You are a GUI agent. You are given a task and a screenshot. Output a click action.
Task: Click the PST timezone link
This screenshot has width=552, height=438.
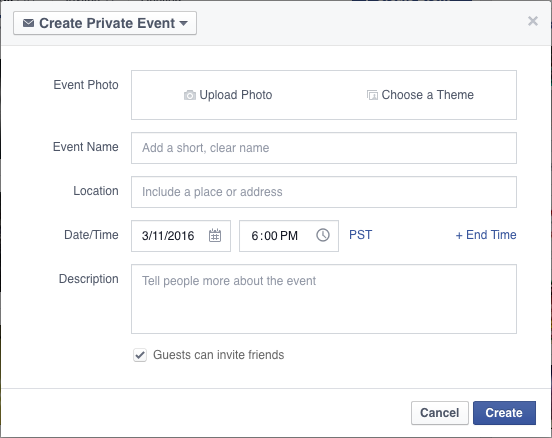pyautogui.click(x=360, y=235)
